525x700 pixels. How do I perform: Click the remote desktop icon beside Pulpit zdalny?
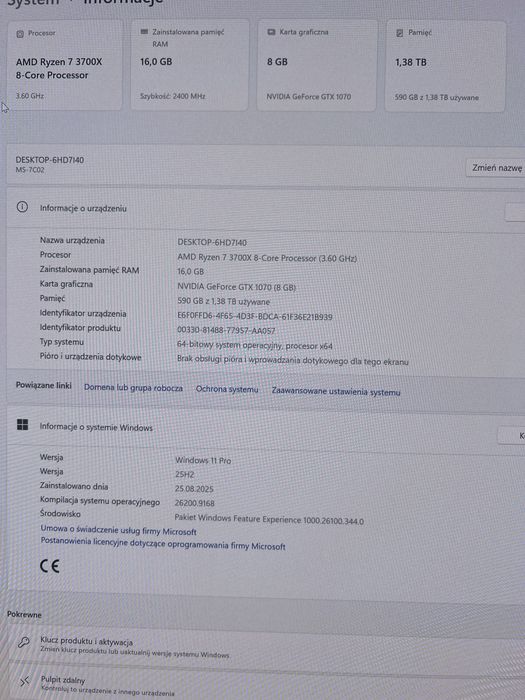pos(25,681)
